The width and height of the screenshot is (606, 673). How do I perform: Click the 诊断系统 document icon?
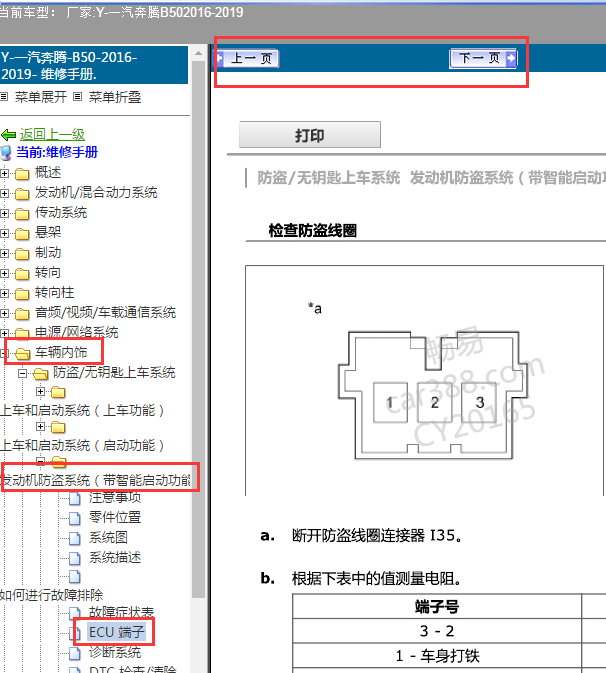click(75, 653)
